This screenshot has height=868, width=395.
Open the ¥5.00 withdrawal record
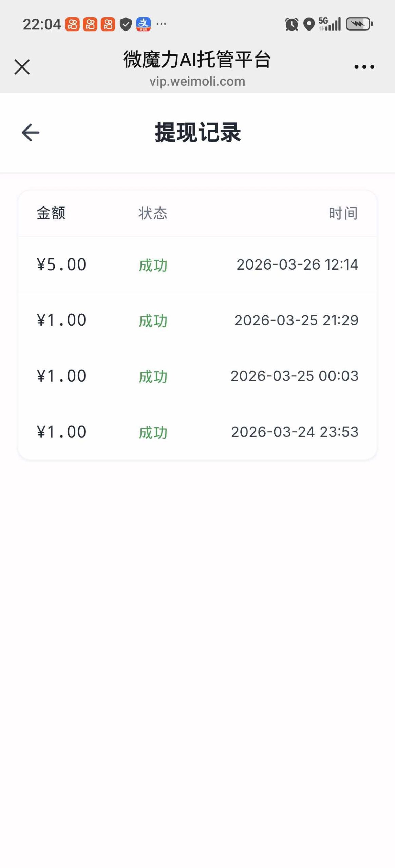[x=197, y=264]
